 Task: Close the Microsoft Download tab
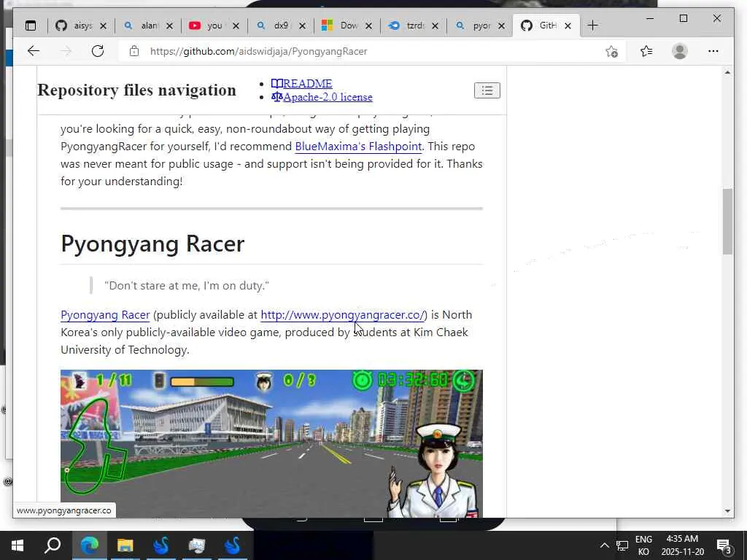368,26
